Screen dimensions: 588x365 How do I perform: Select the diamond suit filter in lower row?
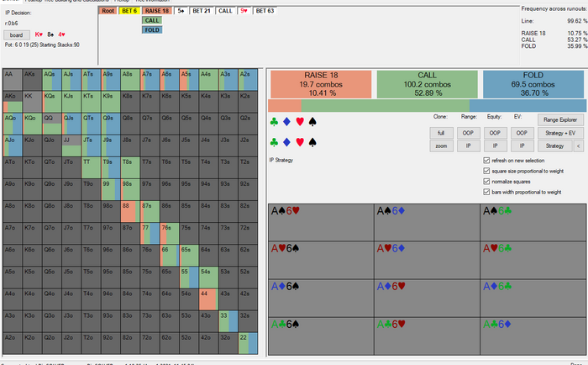tap(287, 142)
